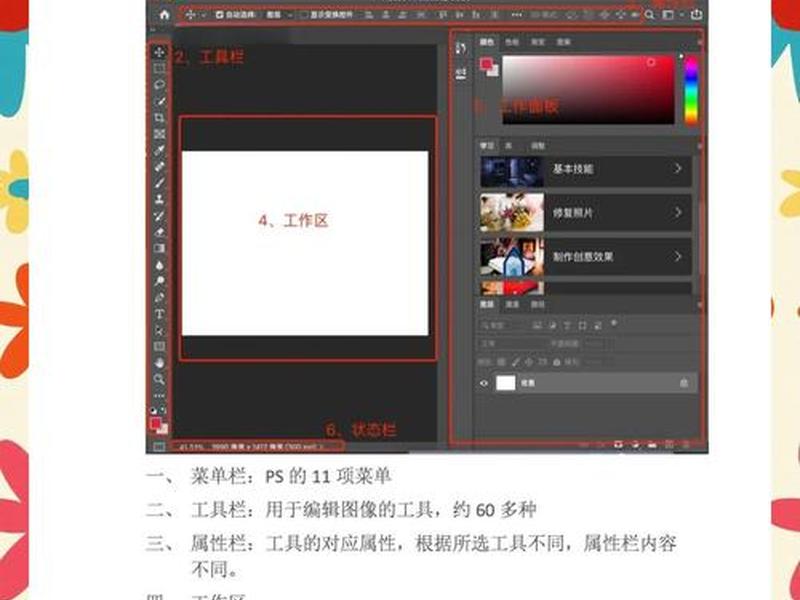Open the 修复照片 tutorial

point(586,213)
